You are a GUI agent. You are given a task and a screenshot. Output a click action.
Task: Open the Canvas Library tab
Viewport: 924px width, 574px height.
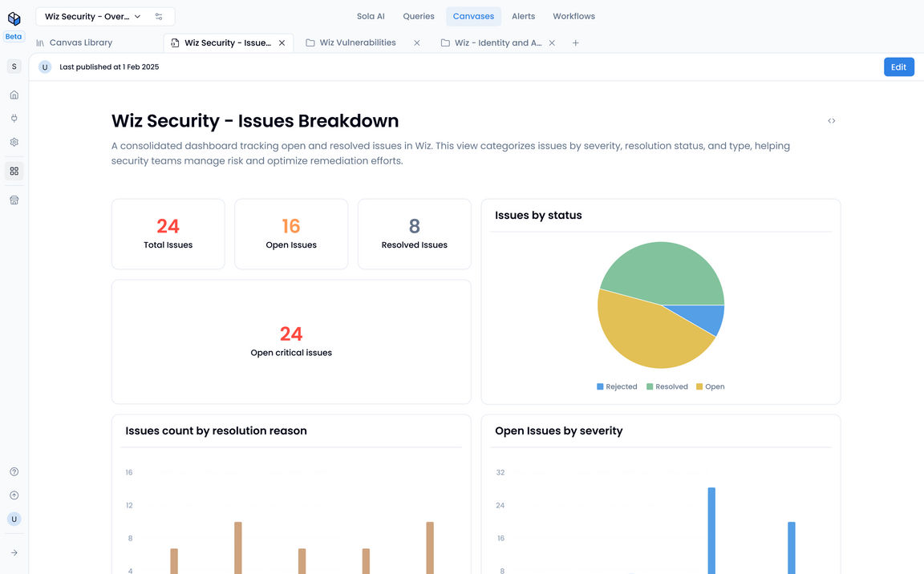pyautogui.click(x=75, y=42)
